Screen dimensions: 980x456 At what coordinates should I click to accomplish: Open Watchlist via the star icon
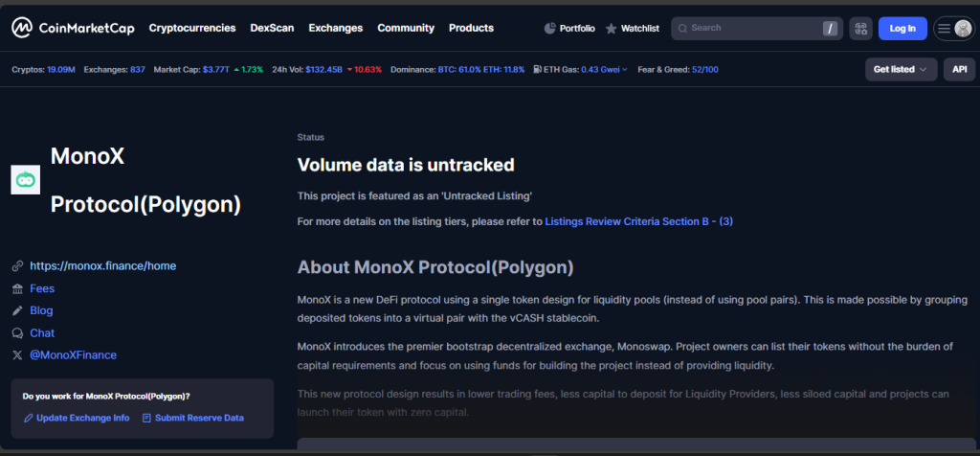pos(612,29)
